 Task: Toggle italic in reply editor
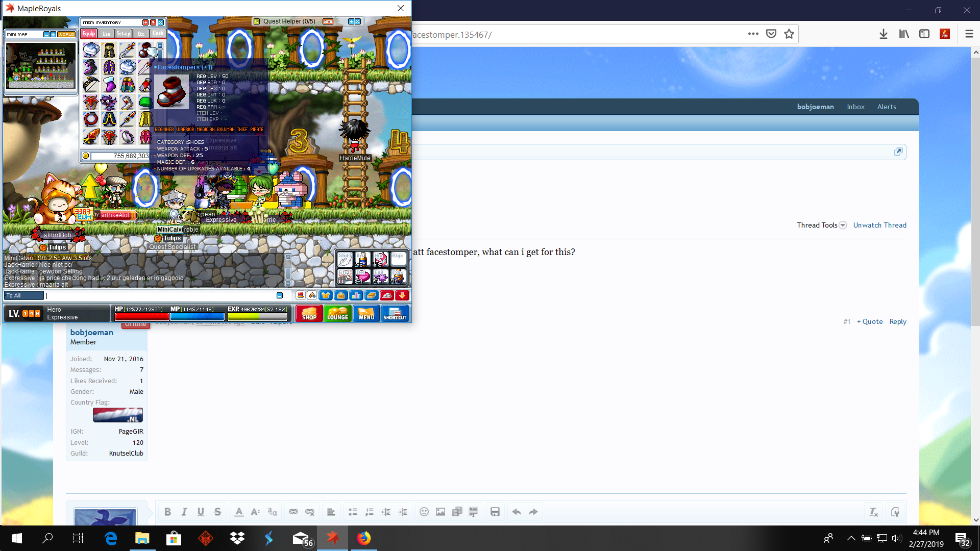pos(184,512)
